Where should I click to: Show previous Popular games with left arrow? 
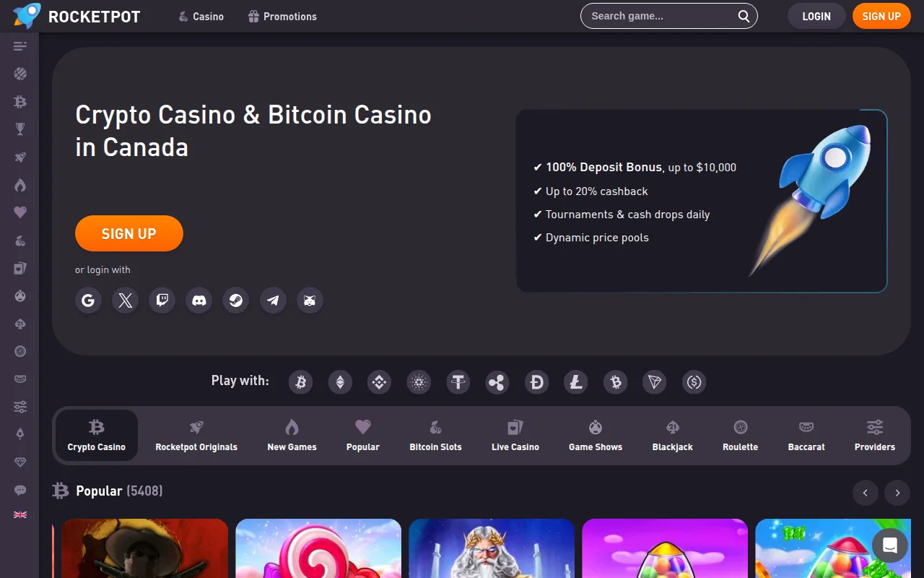865,493
